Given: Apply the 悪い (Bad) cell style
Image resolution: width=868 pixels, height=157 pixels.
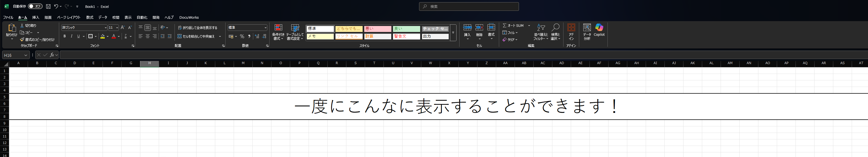Looking at the screenshot, I should tap(377, 29).
